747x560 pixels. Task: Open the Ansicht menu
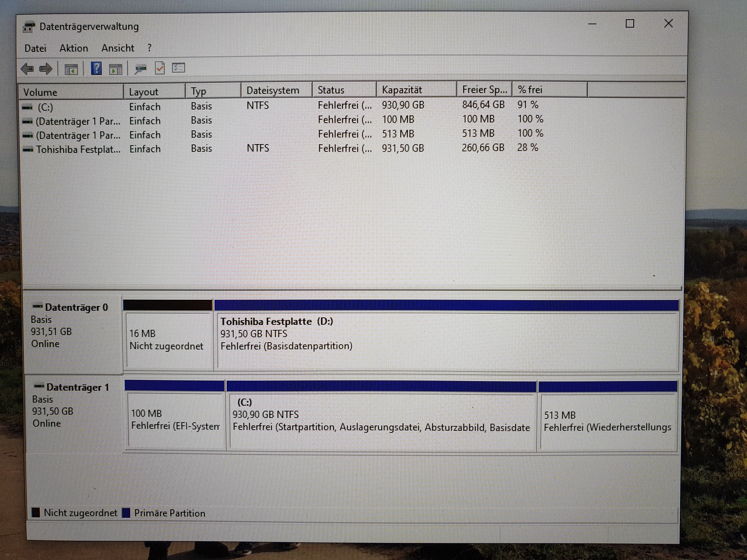pos(118,48)
